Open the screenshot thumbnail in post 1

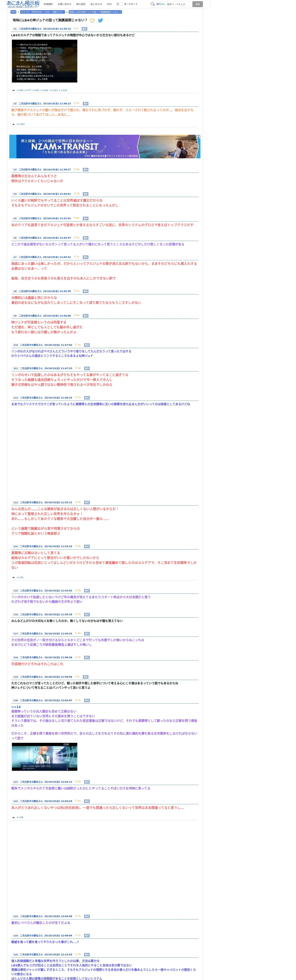pyautogui.click(x=44, y=61)
